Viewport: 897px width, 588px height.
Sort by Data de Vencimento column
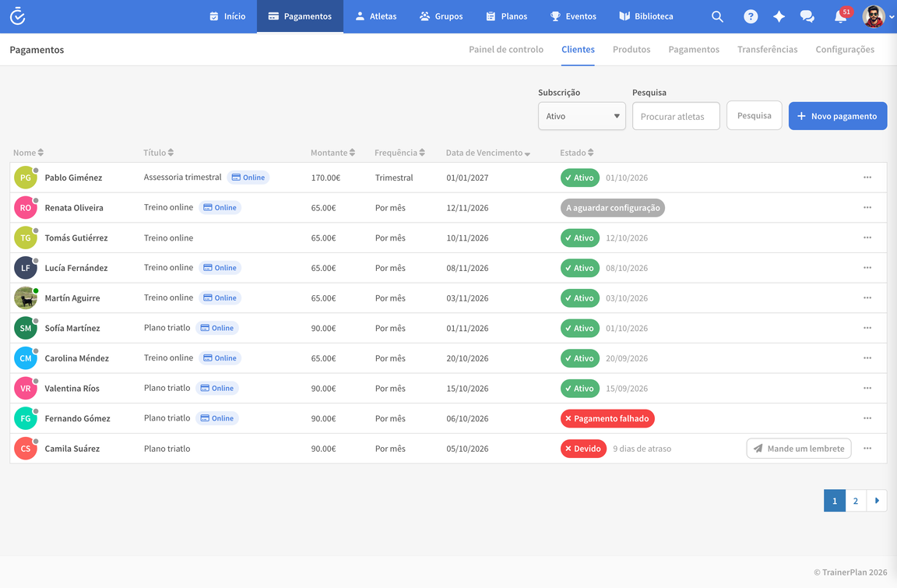488,153
